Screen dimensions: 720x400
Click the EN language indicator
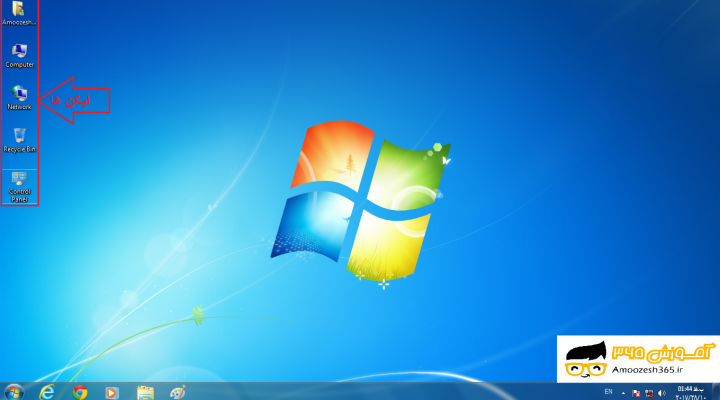(608, 392)
